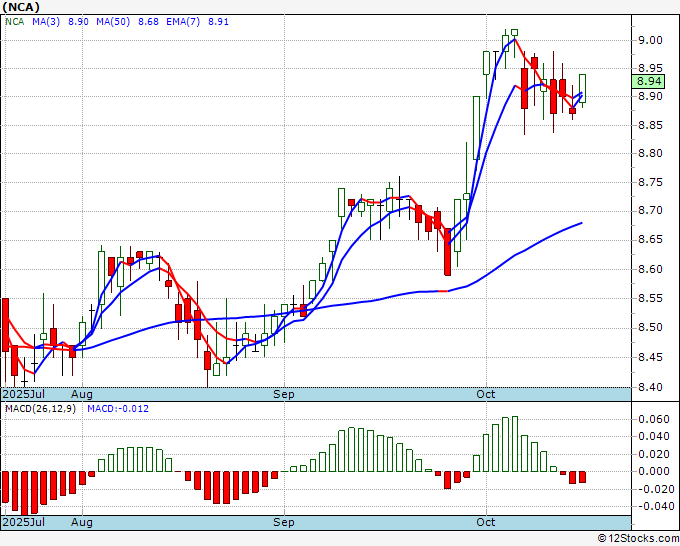Click the 8.95 price axis label
Viewport: 680px width, 546px height.
[650, 68]
